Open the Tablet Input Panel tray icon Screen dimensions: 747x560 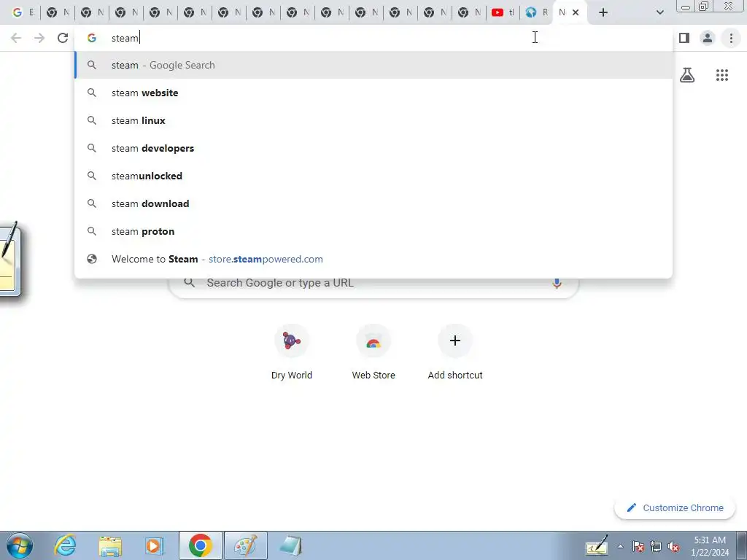click(597, 545)
